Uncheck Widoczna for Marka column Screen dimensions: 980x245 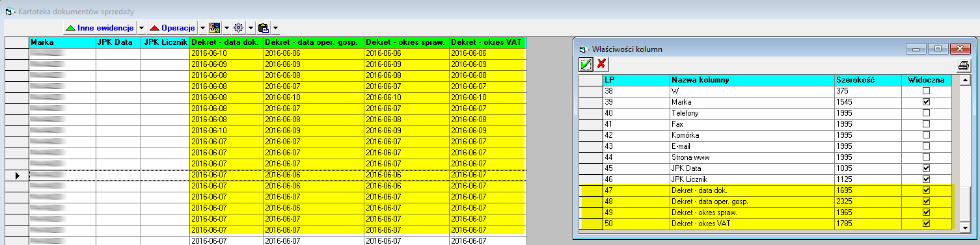926,102
